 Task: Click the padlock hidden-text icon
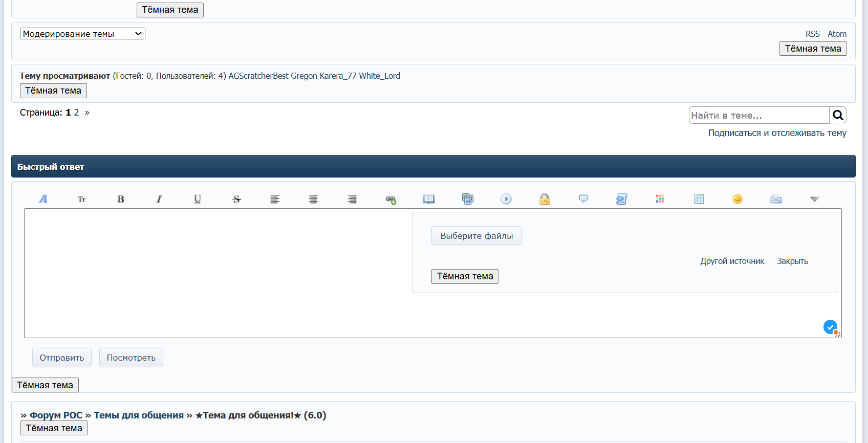coord(545,199)
